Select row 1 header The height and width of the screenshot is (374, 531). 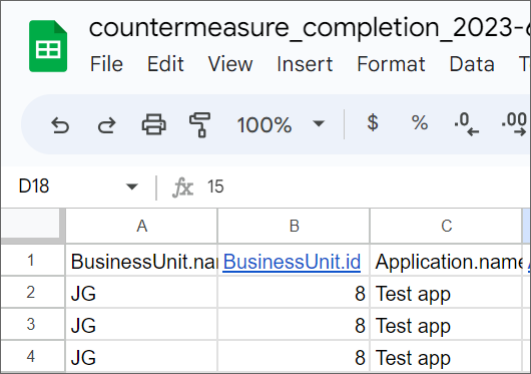[33, 261]
